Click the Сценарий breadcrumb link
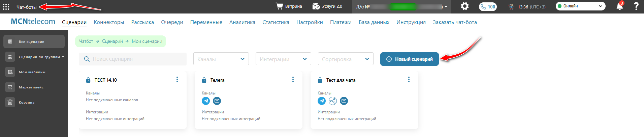 pos(112,41)
